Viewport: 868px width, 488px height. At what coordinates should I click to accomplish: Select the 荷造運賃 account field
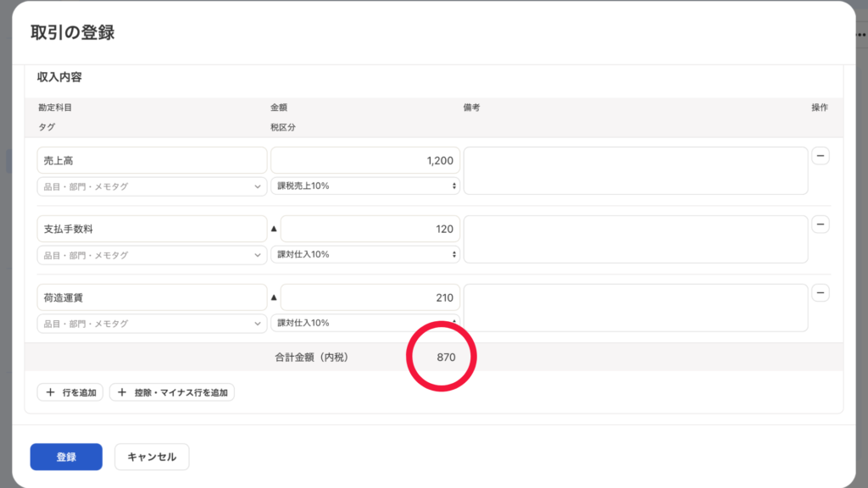pyautogui.click(x=153, y=297)
